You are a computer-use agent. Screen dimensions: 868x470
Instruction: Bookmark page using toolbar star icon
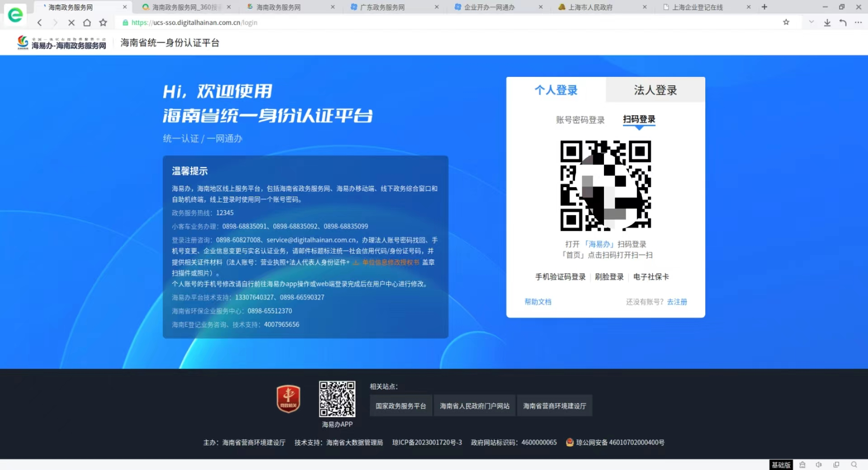(103, 23)
